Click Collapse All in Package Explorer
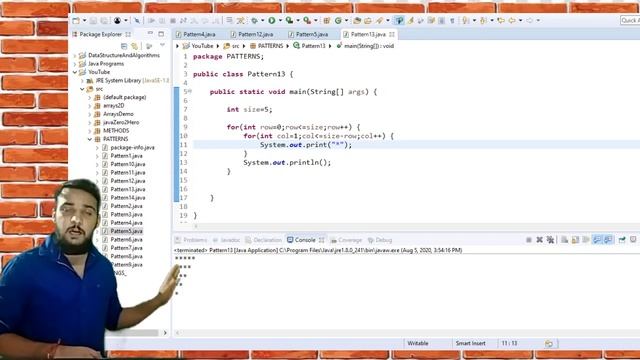Image resolution: width=640 pixels, height=360 pixels. point(124,46)
